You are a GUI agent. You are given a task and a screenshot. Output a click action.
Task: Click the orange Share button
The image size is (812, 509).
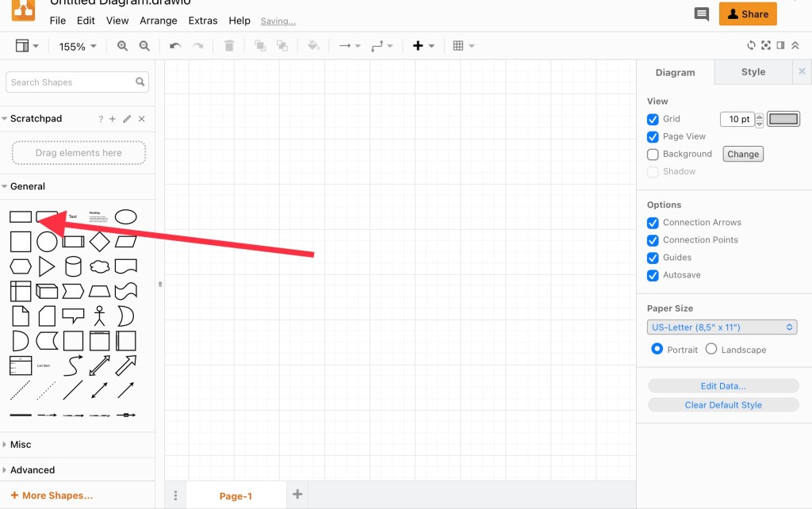point(747,14)
